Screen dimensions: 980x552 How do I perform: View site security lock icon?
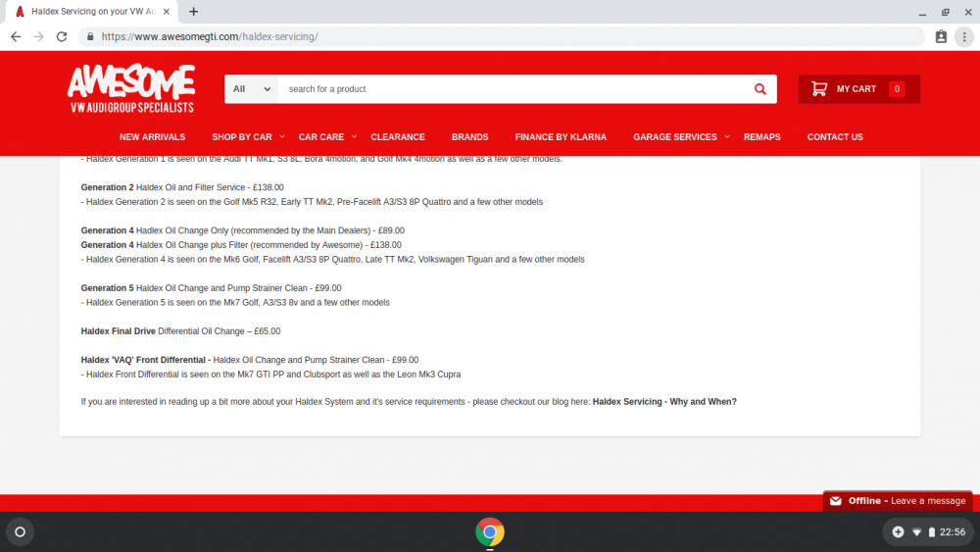[x=90, y=37]
